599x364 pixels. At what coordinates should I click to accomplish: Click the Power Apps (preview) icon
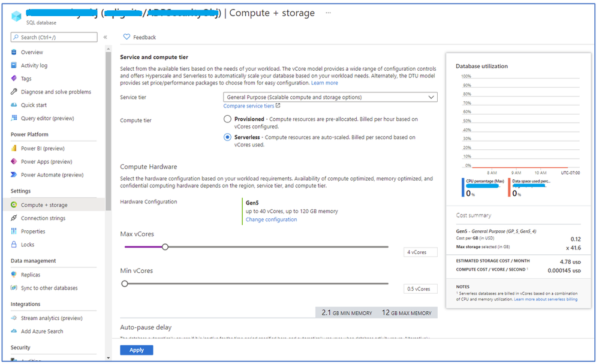(x=14, y=161)
